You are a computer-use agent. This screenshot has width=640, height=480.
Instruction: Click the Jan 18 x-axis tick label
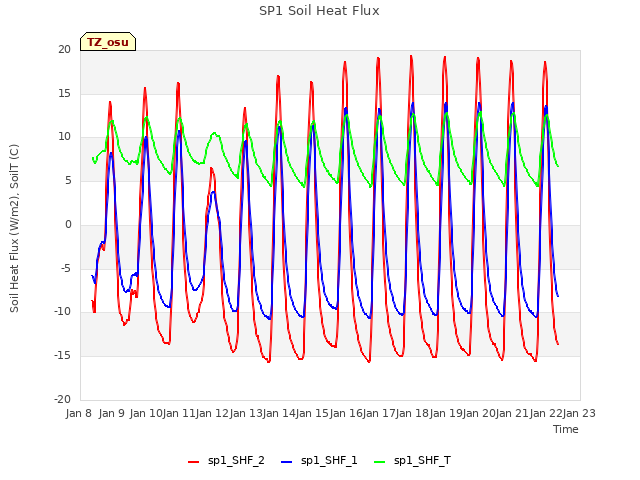tap(412, 413)
